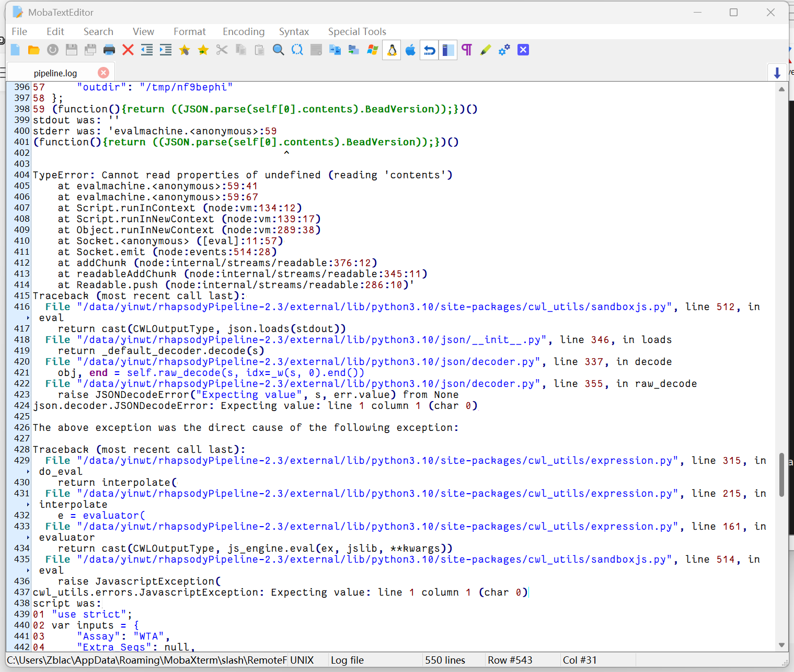Convert to Mac line endings apple icon
The image size is (794, 672).
point(410,50)
